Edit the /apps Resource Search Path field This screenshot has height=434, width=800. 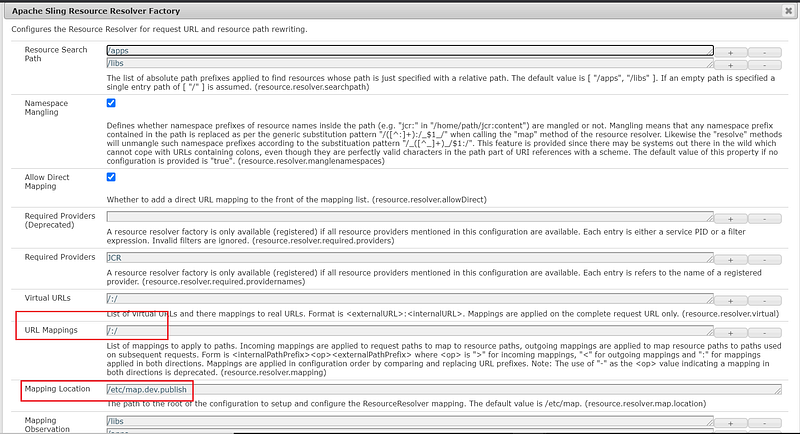coord(410,50)
